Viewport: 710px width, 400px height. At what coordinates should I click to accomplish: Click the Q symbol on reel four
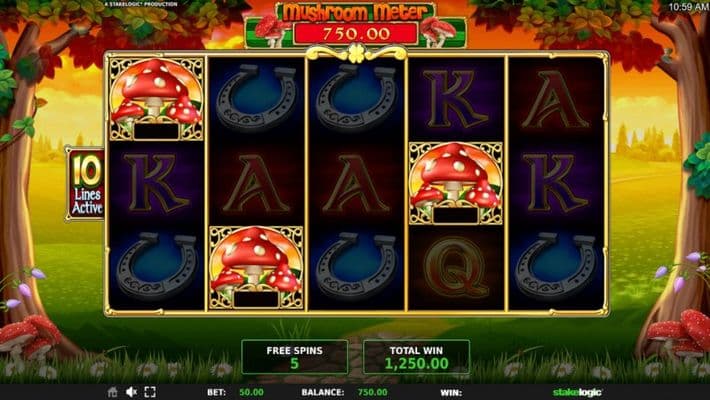pyautogui.click(x=456, y=268)
